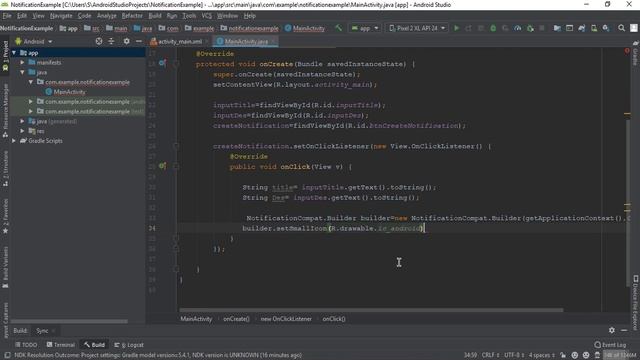Open the Terminal tool window
Screen dimensions: 640x360
coord(60,345)
